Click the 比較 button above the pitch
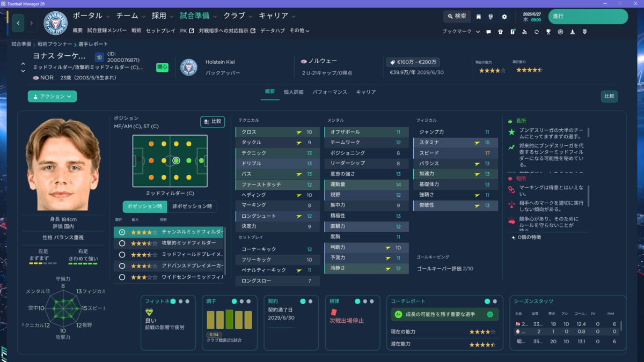 pyautogui.click(x=213, y=122)
